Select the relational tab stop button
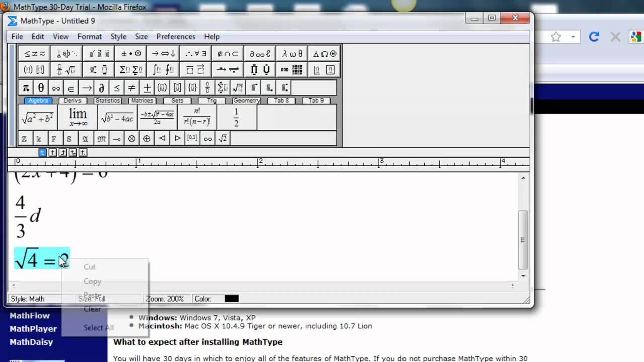This screenshot has height=362, width=644. point(73,152)
